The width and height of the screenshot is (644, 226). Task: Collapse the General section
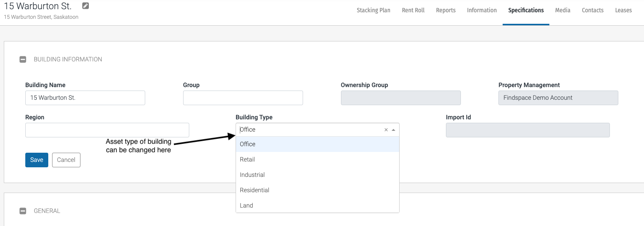click(x=23, y=211)
